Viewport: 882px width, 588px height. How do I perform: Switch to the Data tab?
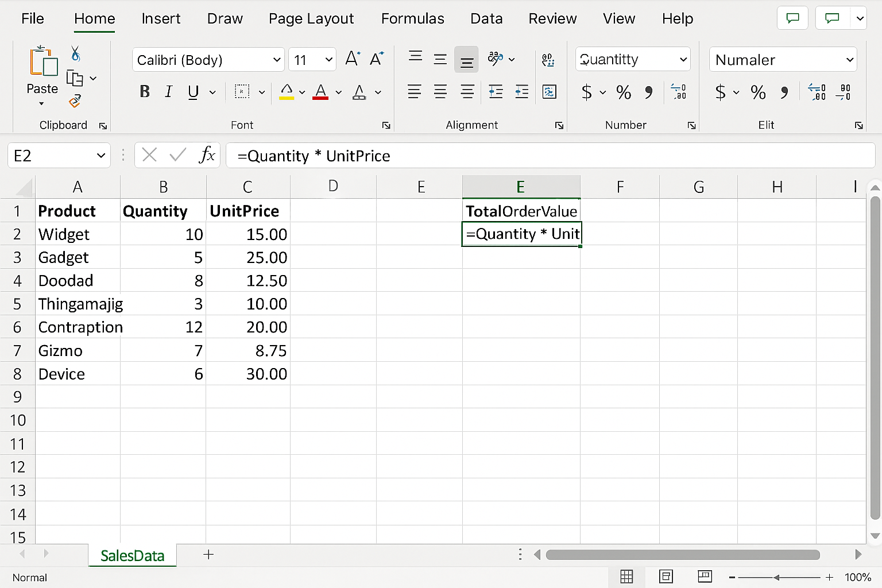(x=486, y=18)
